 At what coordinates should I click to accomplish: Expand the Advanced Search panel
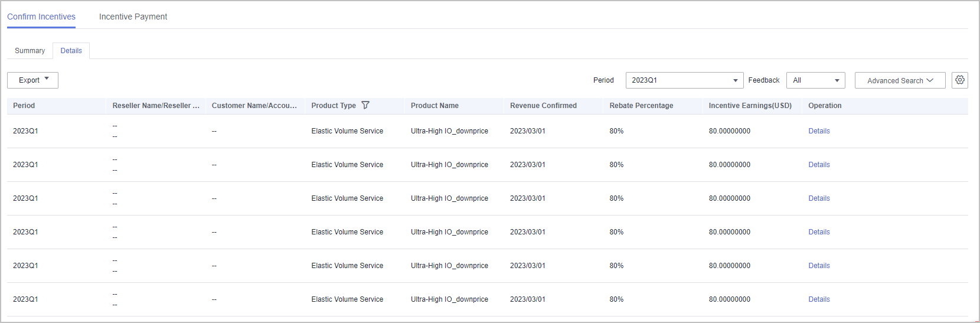900,80
